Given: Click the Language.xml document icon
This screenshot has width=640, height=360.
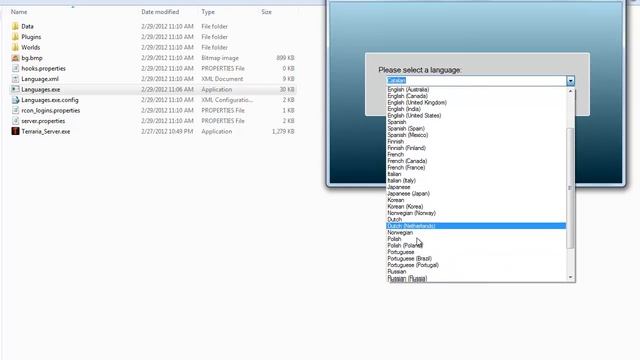Looking at the screenshot, I should 15,79.
